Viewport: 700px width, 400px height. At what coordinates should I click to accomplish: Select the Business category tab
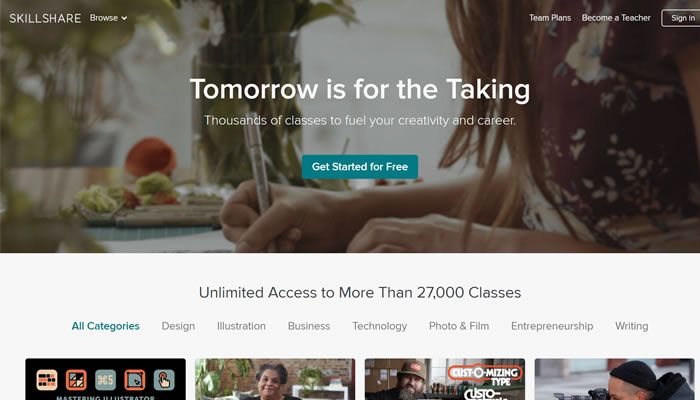pyautogui.click(x=309, y=326)
